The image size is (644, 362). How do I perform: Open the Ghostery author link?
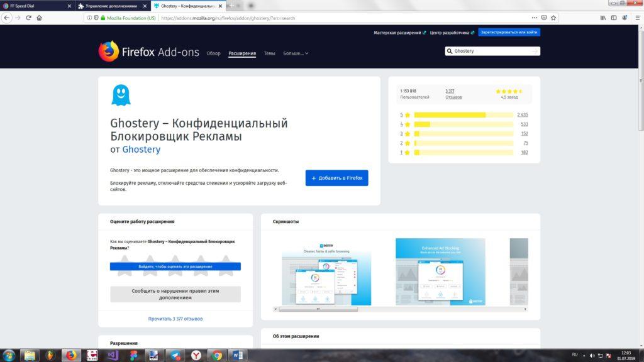click(142, 150)
